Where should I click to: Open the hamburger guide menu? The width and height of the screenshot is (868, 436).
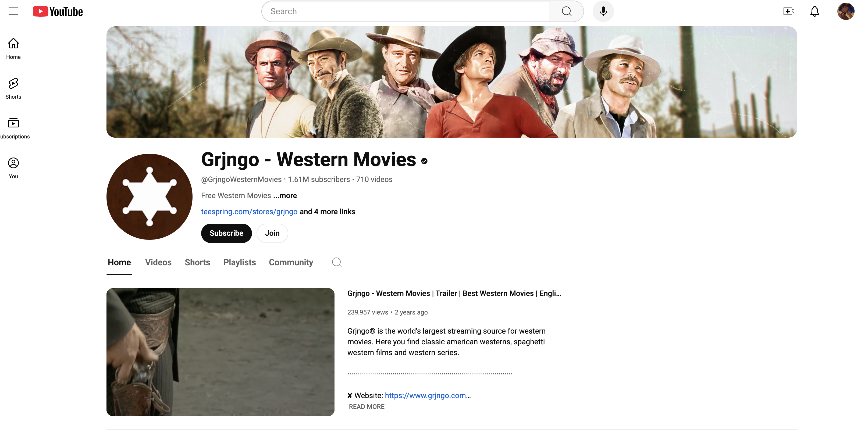[x=13, y=11]
